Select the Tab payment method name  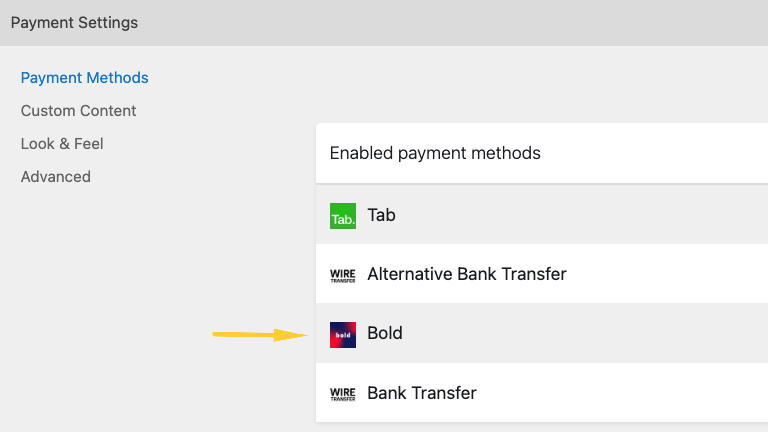[x=382, y=215]
